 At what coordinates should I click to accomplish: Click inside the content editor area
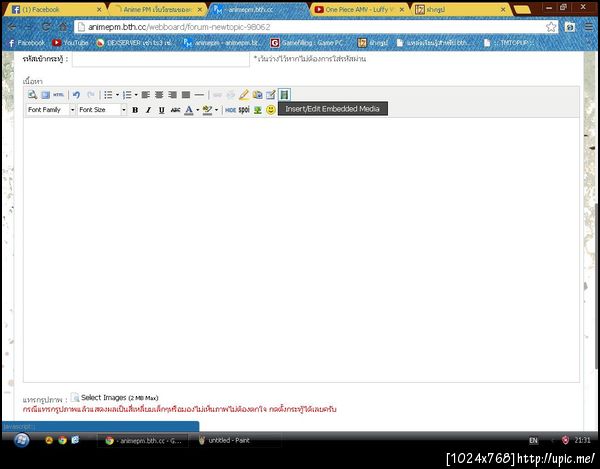301,249
